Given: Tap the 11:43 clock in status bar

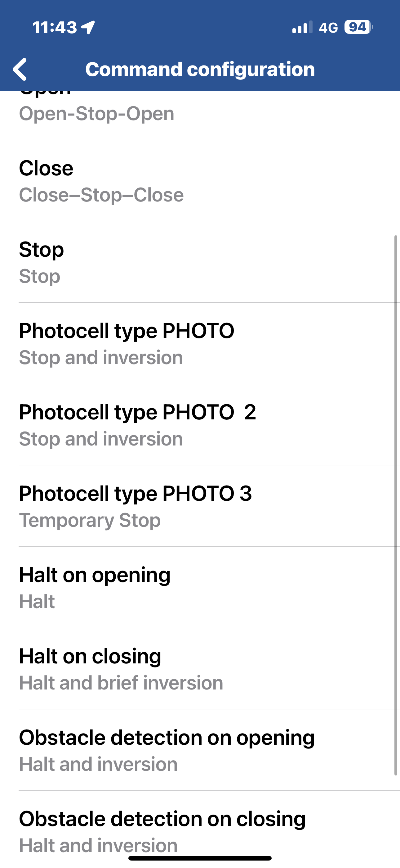Looking at the screenshot, I should [x=55, y=27].
